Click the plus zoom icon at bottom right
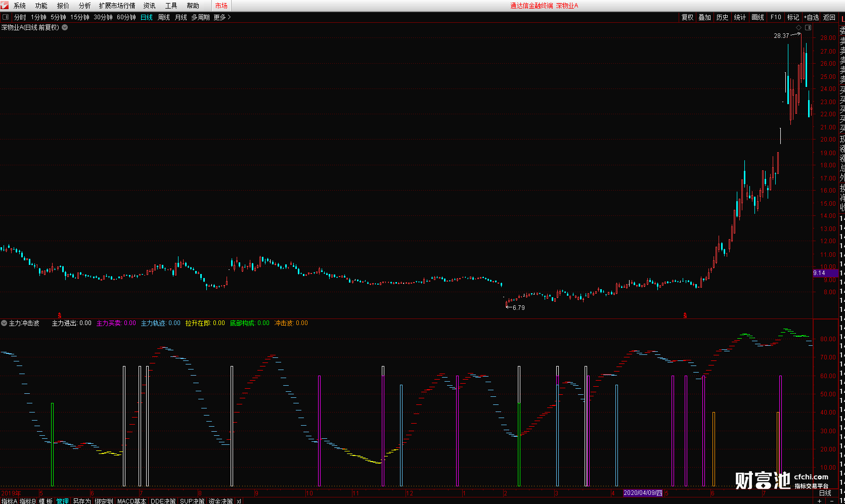Screen dimensions: 845x504 (x=820, y=501)
